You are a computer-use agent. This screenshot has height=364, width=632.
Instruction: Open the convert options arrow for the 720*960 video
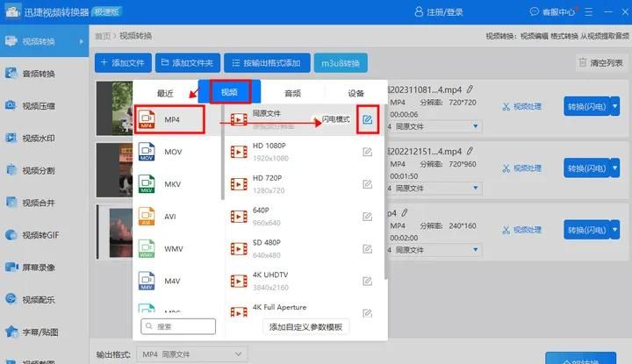point(614,168)
